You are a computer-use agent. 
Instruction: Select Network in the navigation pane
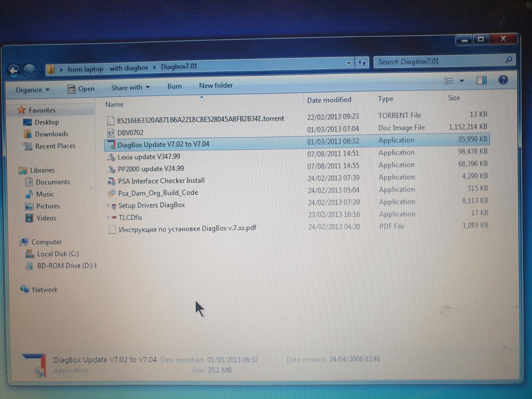coord(45,290)
